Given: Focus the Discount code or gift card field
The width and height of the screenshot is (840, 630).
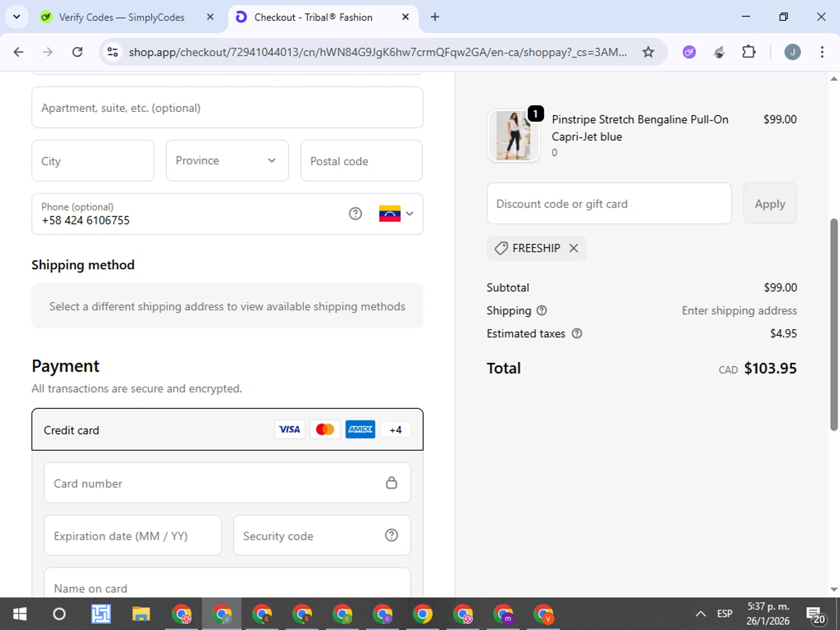Looking at the screenshot, I should 609,203.
